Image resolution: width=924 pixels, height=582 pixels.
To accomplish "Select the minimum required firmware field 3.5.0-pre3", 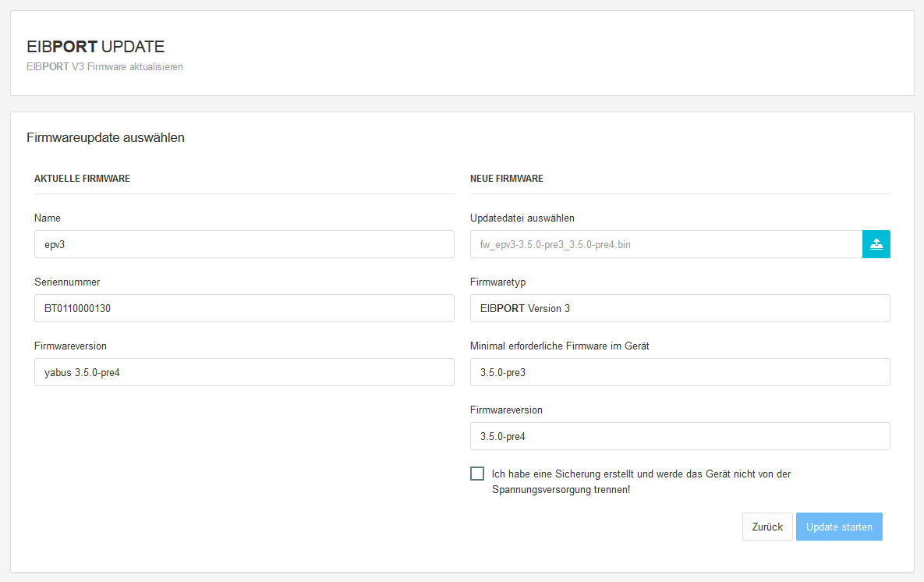I will point(680,372).
